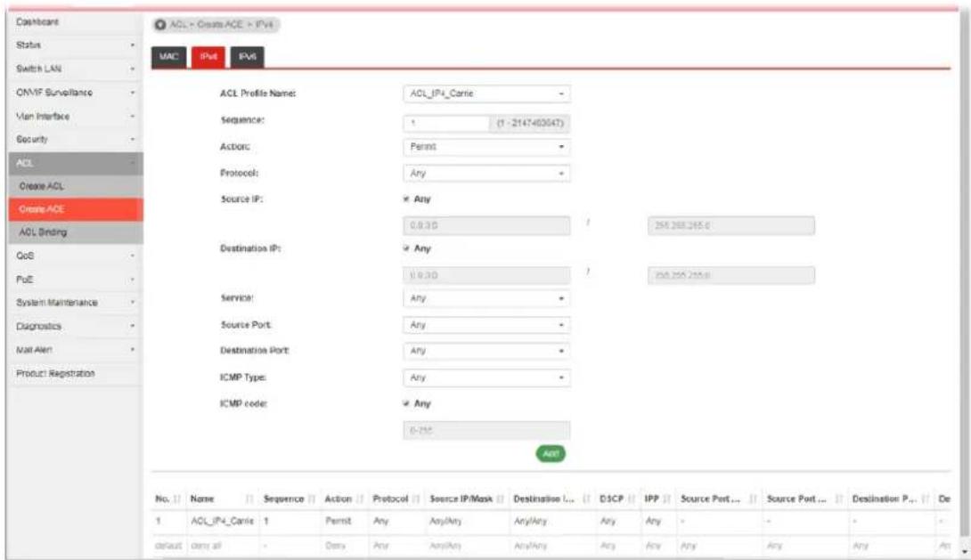
Task: Sort table by No. column icon
Action: click(x=177, y=499)
